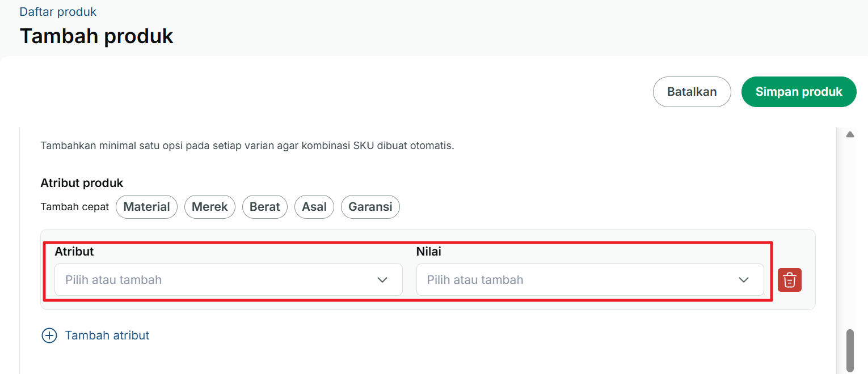Click the scrollbar up arrow
The height and width of the screenshot is (374, 868).
click(x=850, y=135)
